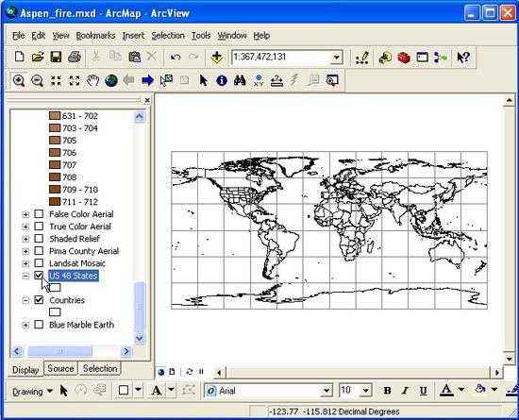519x420 pixels.
Task: Open the Tools menu
Action: [x=201, y=36]
